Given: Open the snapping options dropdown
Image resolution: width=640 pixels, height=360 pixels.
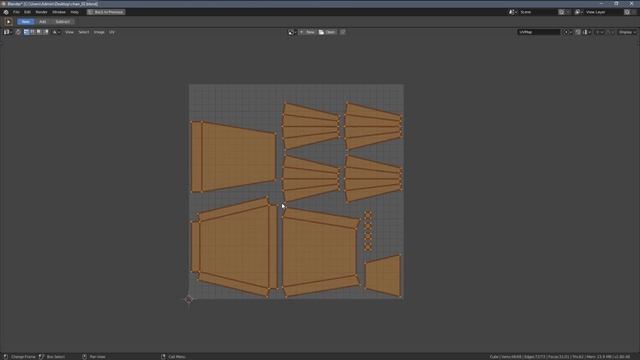Looking at the screenshot, I should coord(587,32).
